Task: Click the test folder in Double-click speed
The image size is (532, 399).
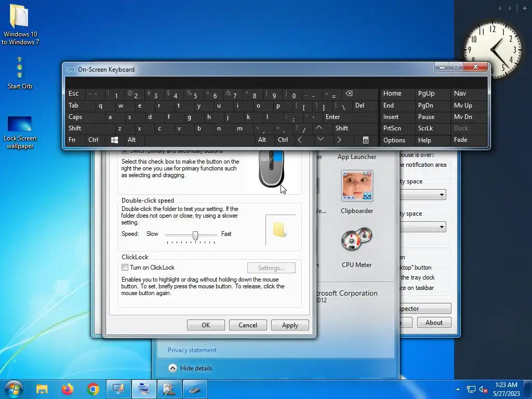Action: 280,230
